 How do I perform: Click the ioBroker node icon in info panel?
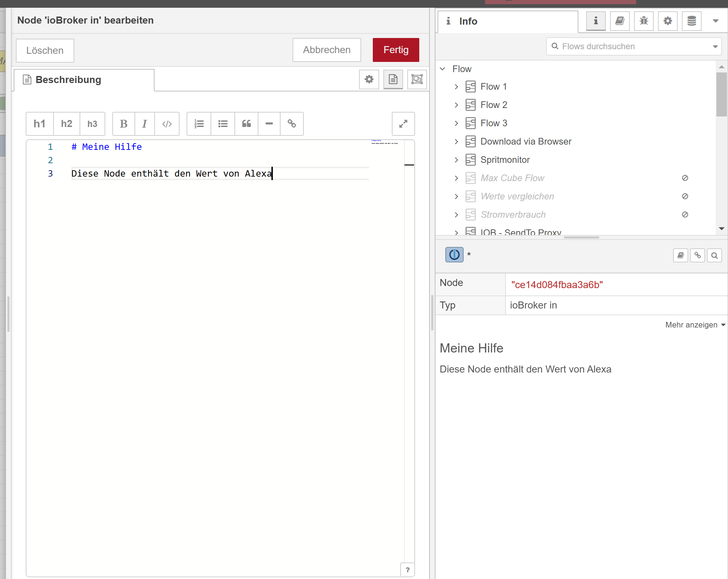tap(454, 255)
